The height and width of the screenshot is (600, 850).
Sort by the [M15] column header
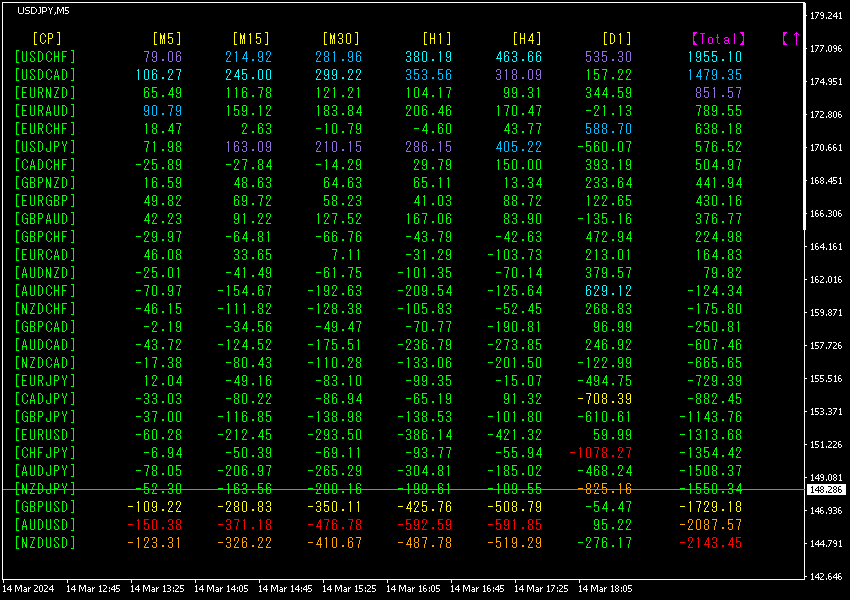click(251, 38)
